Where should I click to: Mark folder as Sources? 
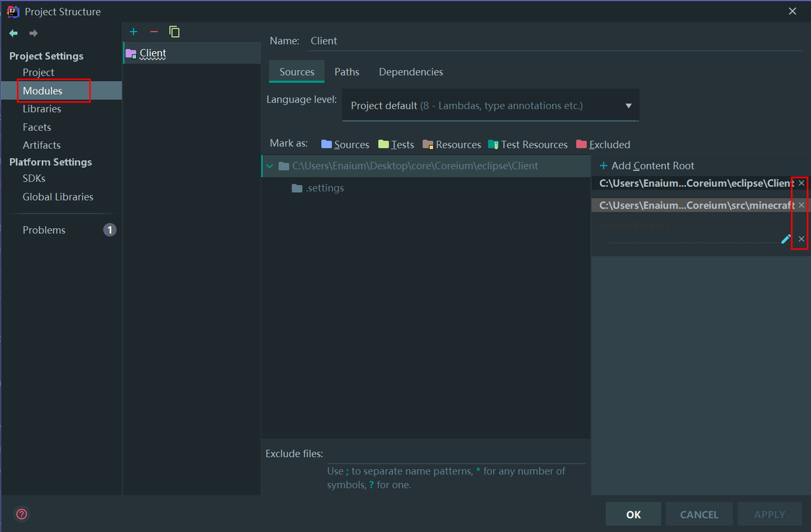coord(345,144)
